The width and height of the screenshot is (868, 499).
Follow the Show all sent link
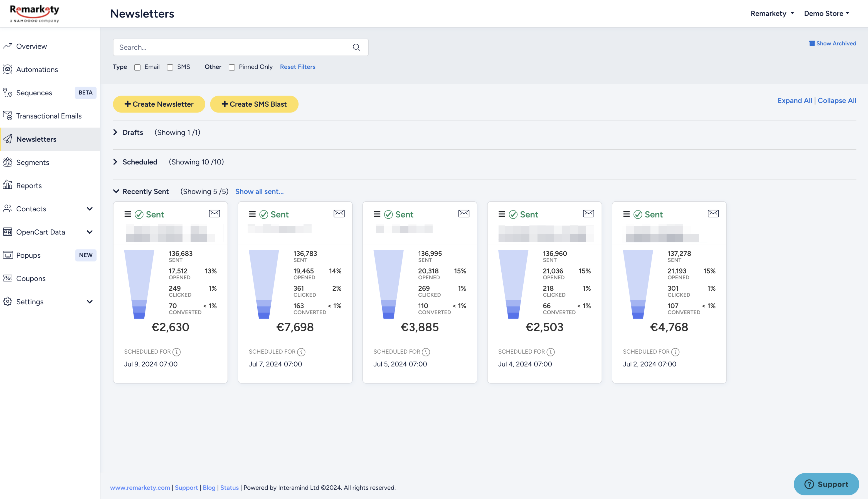tap(259, 192)
